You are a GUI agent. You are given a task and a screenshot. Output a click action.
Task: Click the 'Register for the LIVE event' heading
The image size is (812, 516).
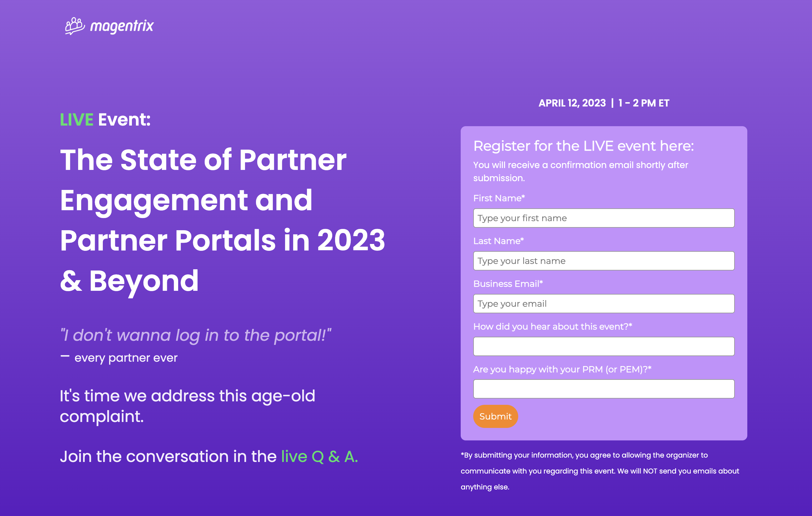click(x=584, y=146)
